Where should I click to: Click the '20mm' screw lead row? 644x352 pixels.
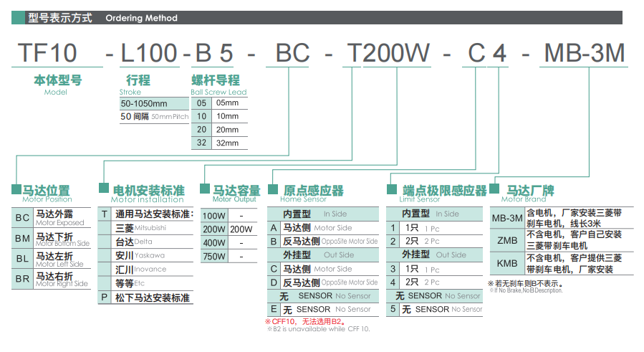[219, 130]
